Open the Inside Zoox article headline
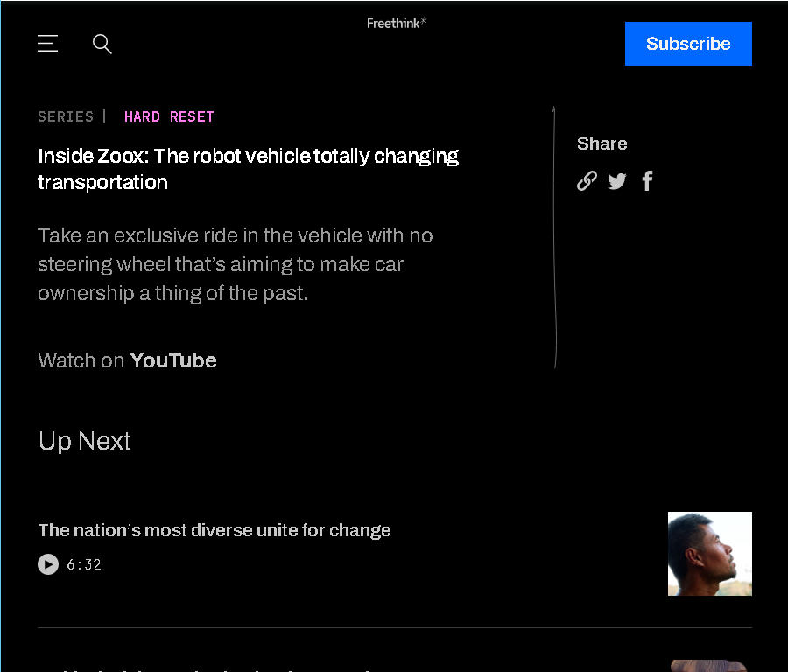This screenshot has height=672, width=788. (x=249, y=169)
